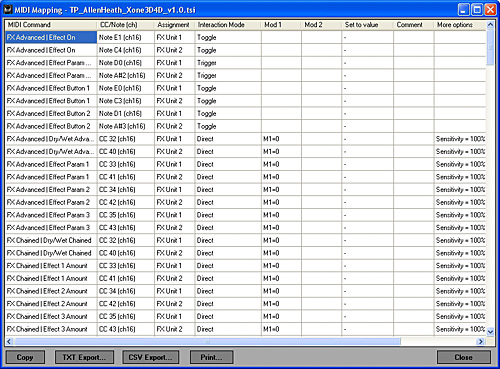Select the FX Chained Effect 3 Amount row with CC 35
The height and width of the screenshot is (369, 500).
(245, 316)
